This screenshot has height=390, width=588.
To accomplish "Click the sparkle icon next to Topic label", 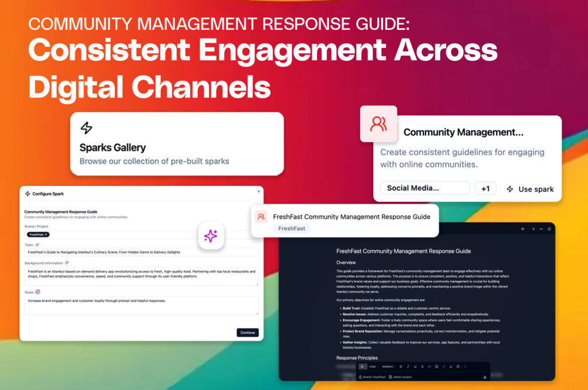I will click(x=37, y=245).
